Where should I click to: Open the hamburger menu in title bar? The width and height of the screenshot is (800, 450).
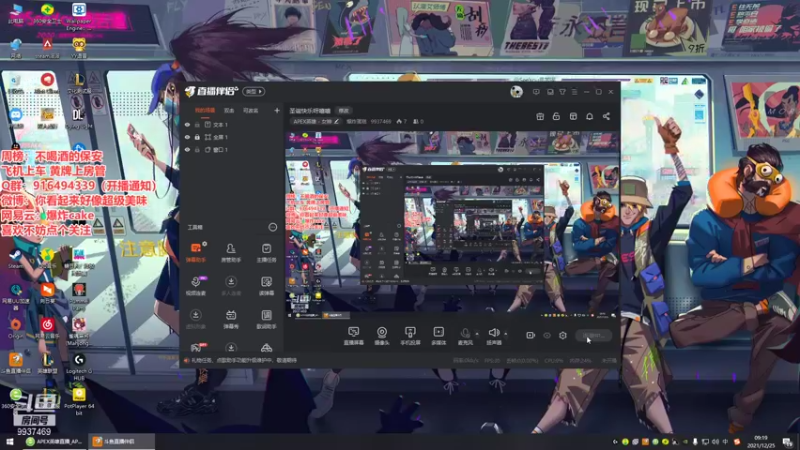(x=574, y=92)
